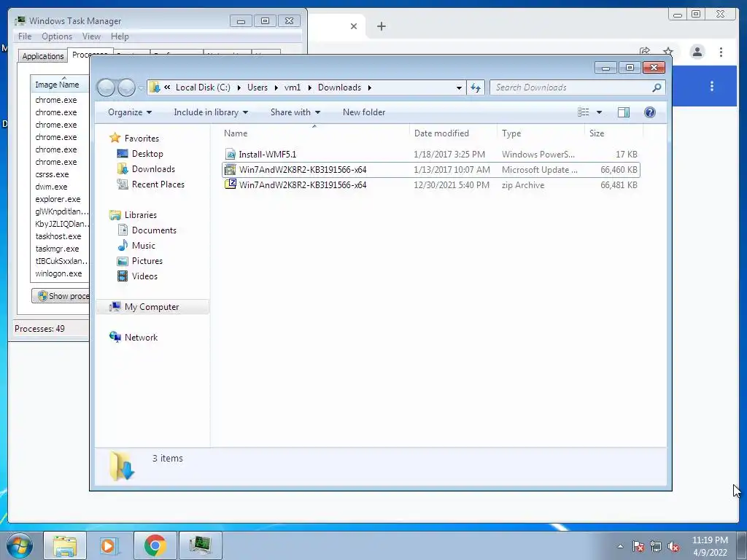This screenshot has height=560, width=747.
Task: Switch to Chrome from taskbar
Action: click(155, 545)
